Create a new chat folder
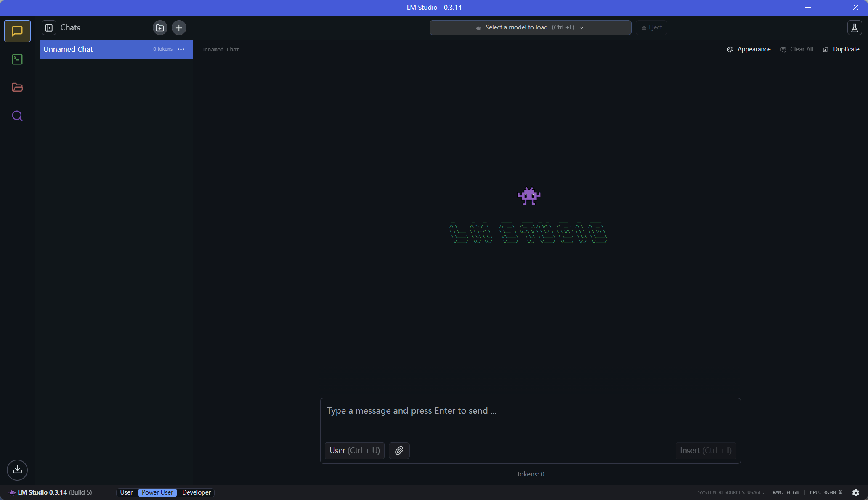This screenshot has width=868, height=500. pyautogui.click(x=160, y=28)
